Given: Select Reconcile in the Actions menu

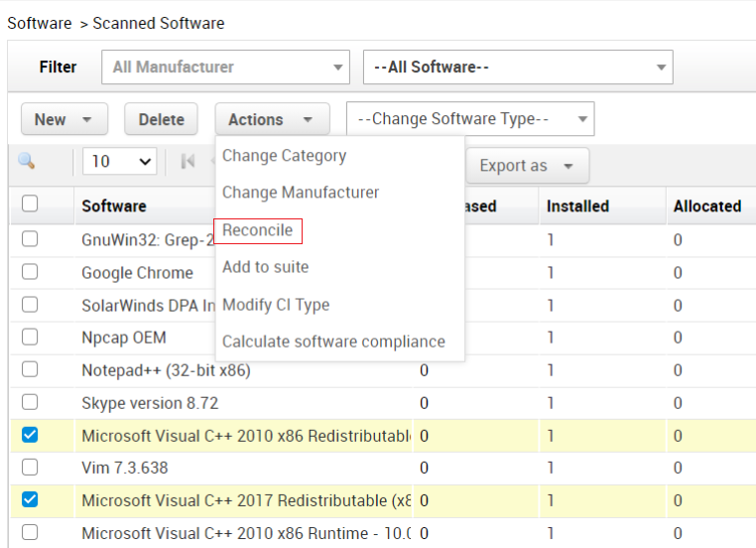Looking at the screenshot, I should (258, 230).
